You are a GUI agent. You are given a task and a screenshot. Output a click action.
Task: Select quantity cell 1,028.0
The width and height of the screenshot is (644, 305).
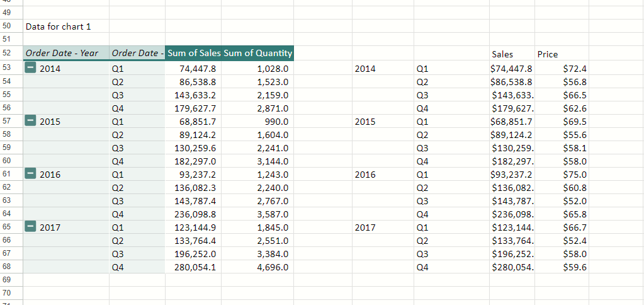coord(257,68)
